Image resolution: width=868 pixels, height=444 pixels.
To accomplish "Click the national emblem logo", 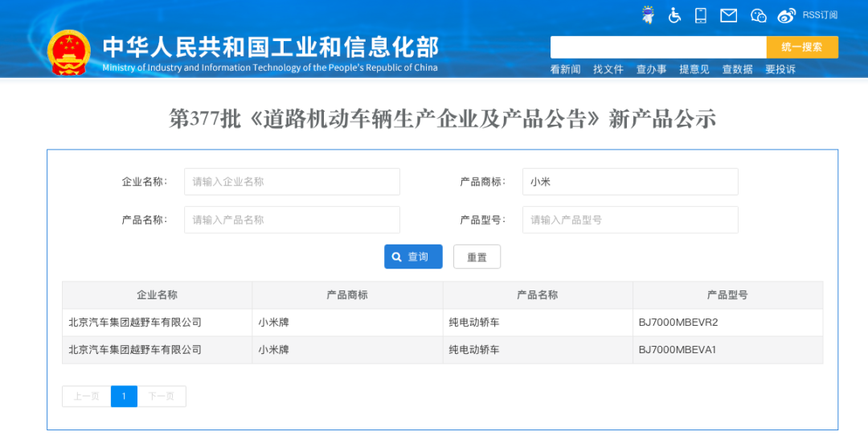I will click(69, 52).
